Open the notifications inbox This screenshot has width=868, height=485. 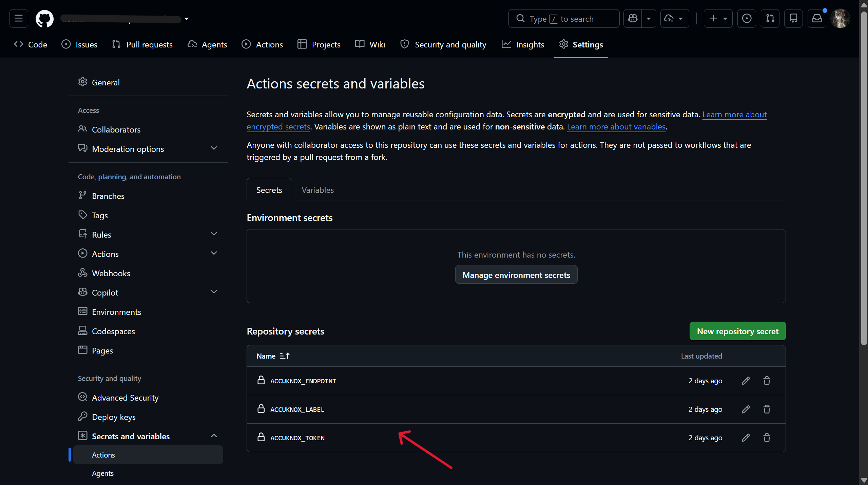click(817, 18)
